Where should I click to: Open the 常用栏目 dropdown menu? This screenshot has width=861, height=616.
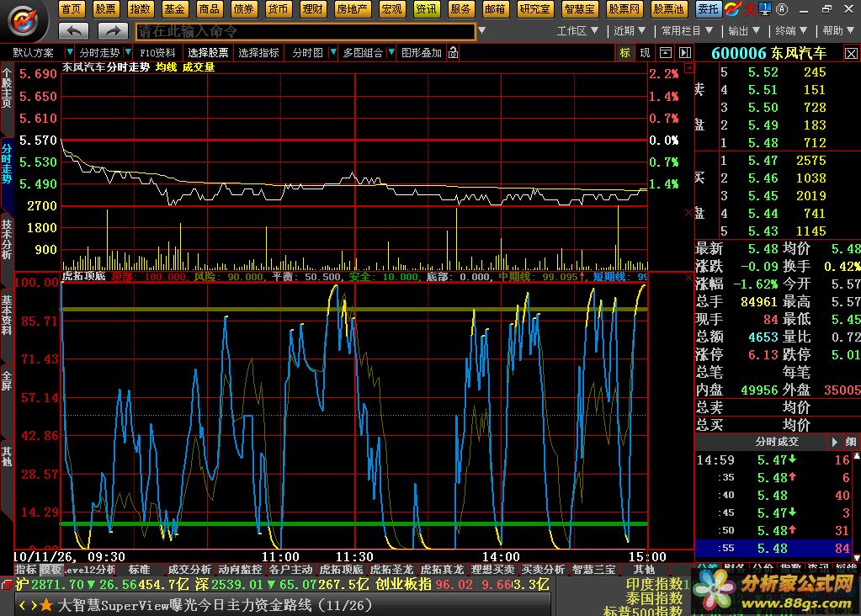[687, 31]
